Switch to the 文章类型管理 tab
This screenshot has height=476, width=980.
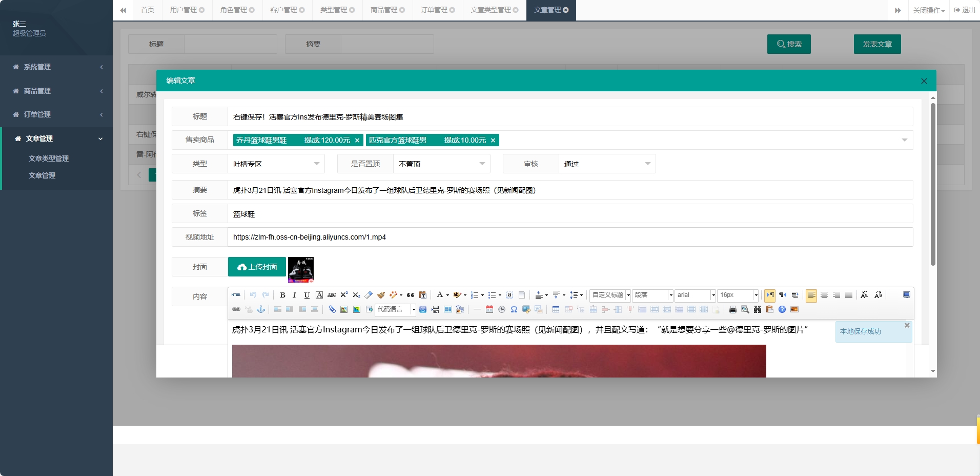coord(495,10)
